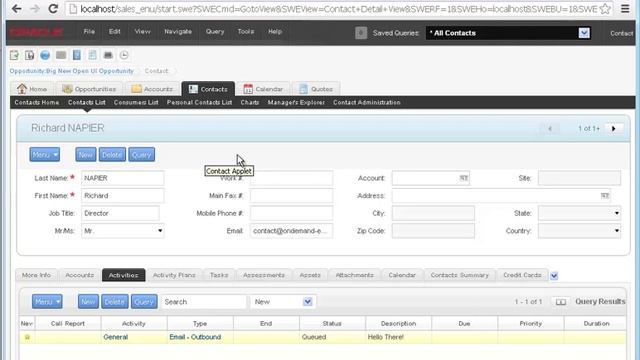The height and width of the screenshot is (360, 640).
Task: Open the Address pick list icon
Action: click(605, 196)
